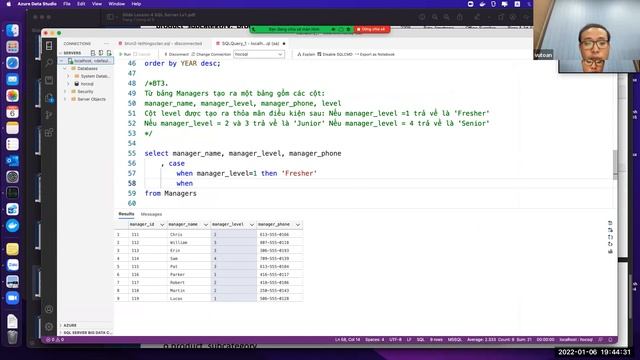
Task: Open Finder from the Dock
Action: pos(12,30)
